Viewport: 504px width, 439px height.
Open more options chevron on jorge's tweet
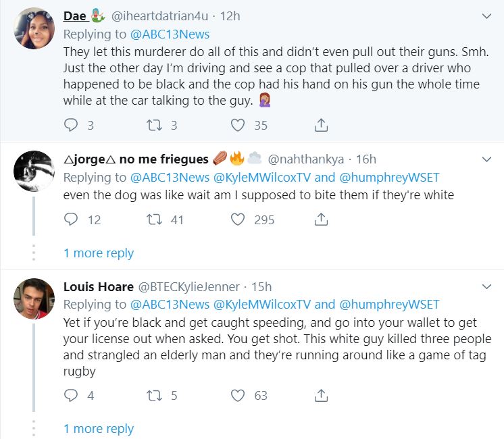tap(486, 160)
